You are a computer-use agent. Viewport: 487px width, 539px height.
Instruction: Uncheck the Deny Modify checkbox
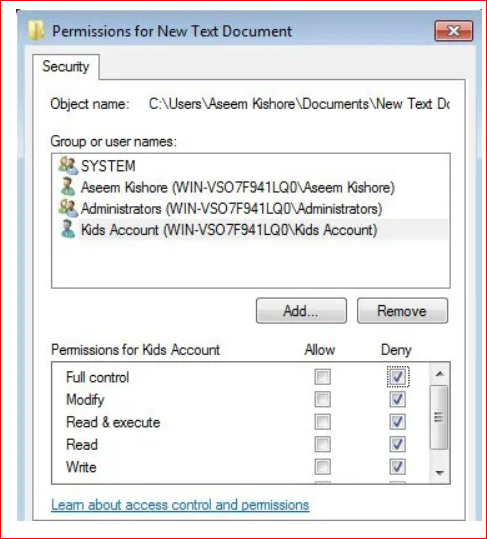tap(398, 399)
